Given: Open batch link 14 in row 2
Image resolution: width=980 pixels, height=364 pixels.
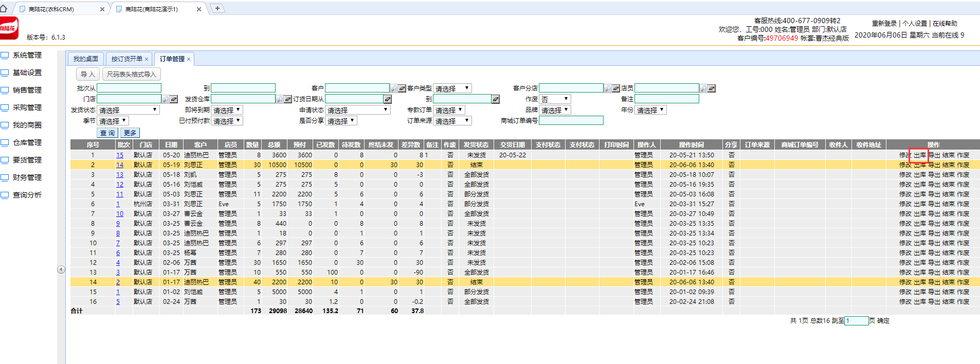Looking at the screenshot, I should tap(120, 165).
